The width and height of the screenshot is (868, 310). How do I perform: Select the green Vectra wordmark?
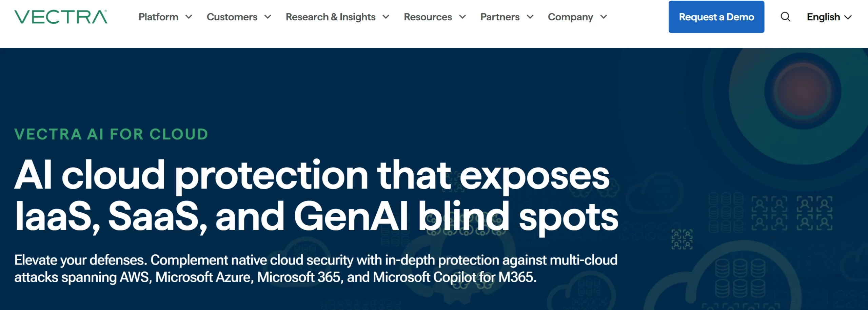pyautogui.click(x=60, y=17)
